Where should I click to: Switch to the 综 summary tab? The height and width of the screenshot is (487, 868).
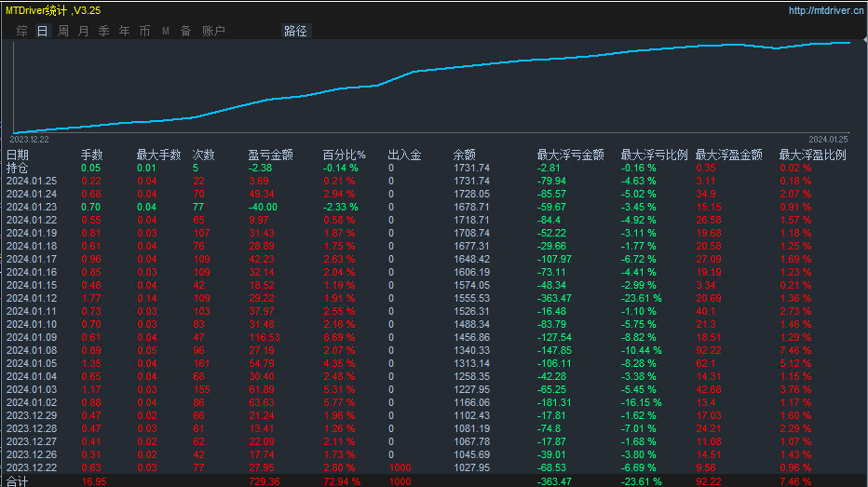click(x=21, y=31)
